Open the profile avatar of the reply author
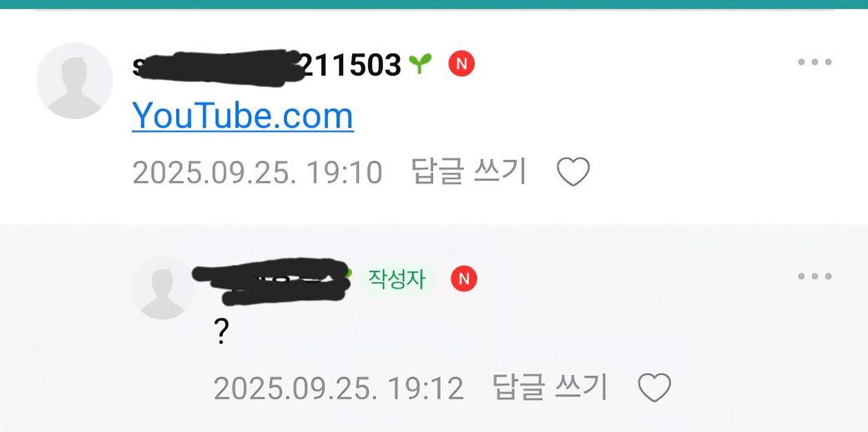This screenshot has width=868, height=432. (x=162, y=289)
